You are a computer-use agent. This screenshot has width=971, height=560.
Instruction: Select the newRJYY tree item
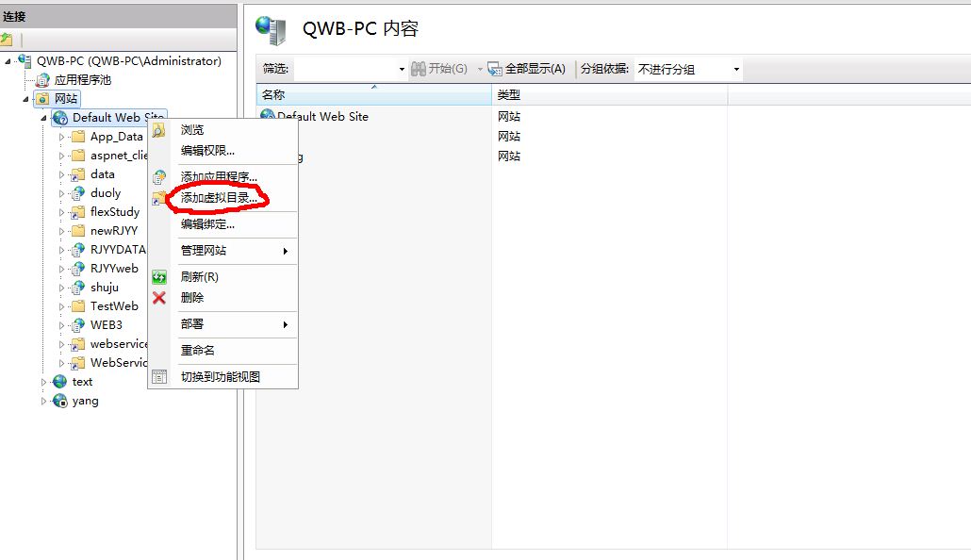tap(114, 231)
